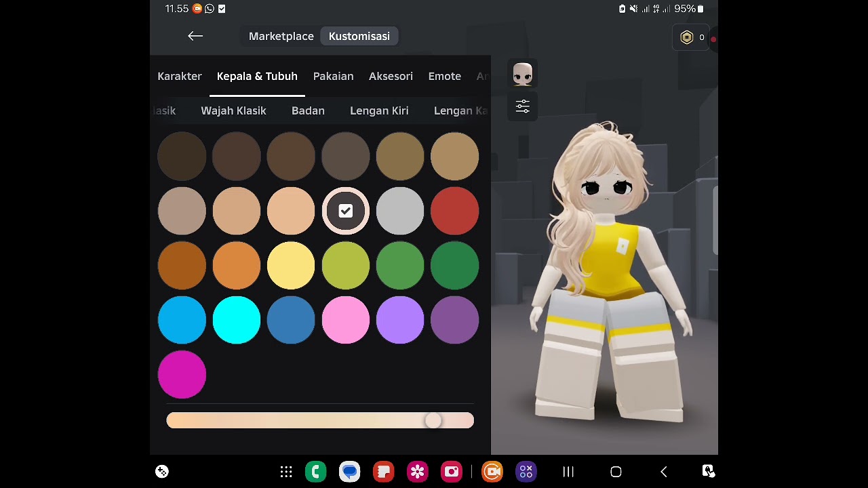Viewport: 868px width, 488px height.
Task: Select the Kustomisasi tab
Action: coord(359,37)
